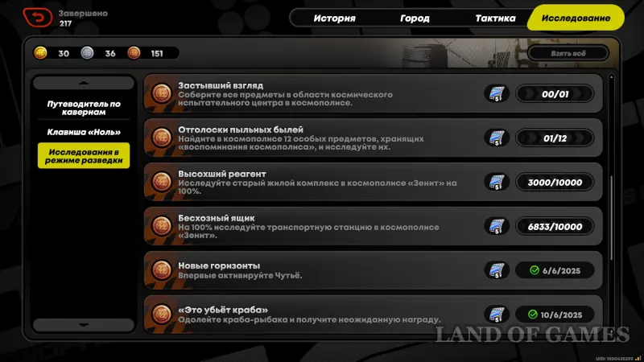Click the silver medal coin icon
644x362 pixels.
[87, 53]
